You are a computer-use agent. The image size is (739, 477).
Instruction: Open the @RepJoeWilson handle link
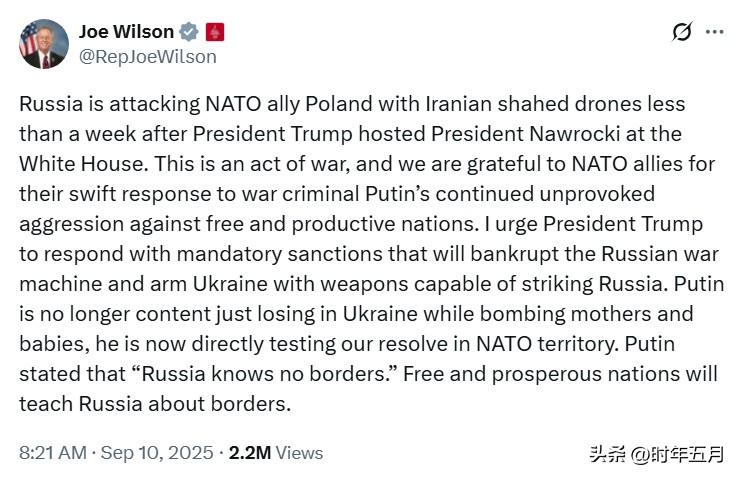pos(148,57)
